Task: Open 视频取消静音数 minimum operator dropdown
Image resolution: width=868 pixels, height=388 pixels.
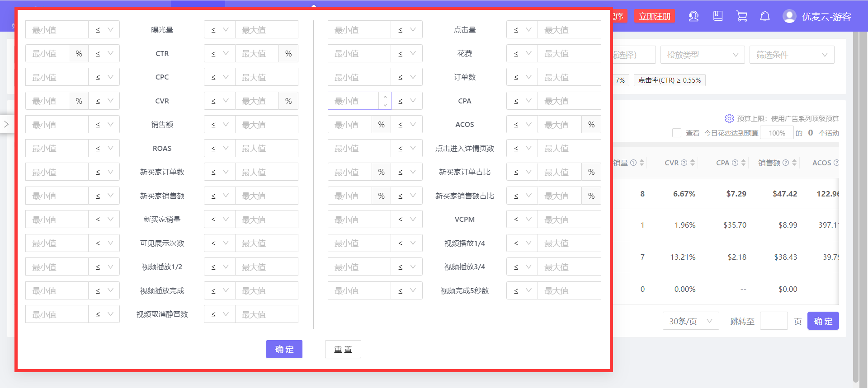Action: pos(104,314)
